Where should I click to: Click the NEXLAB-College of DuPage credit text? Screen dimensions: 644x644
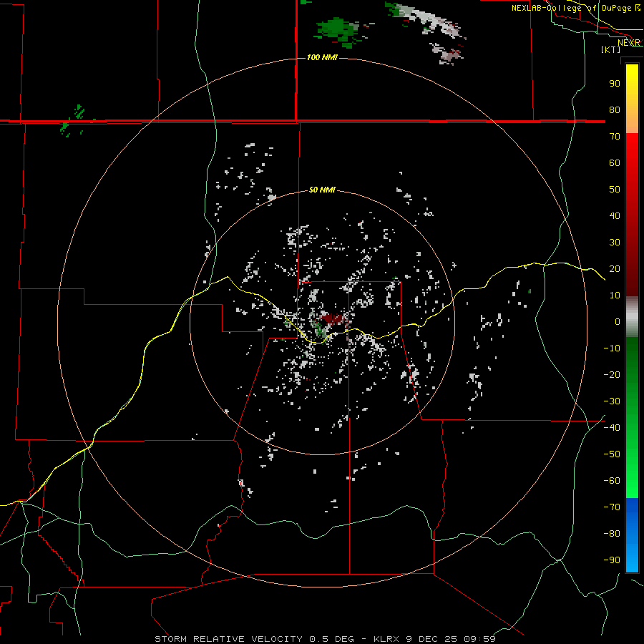575,8
